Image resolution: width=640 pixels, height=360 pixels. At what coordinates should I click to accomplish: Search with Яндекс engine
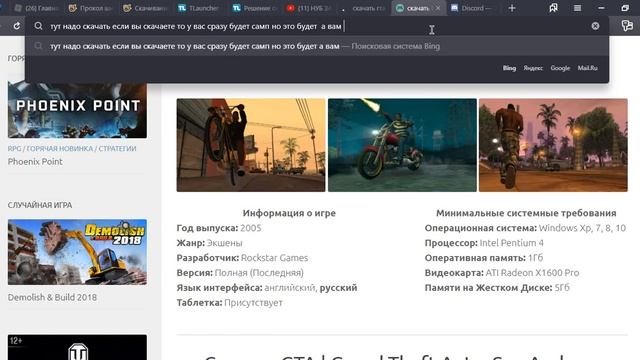[533, 68]
